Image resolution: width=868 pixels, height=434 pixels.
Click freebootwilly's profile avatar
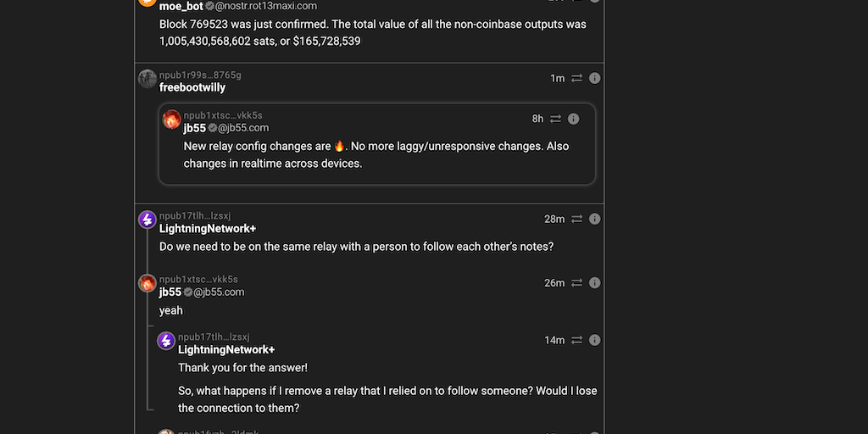pos(147,79)
